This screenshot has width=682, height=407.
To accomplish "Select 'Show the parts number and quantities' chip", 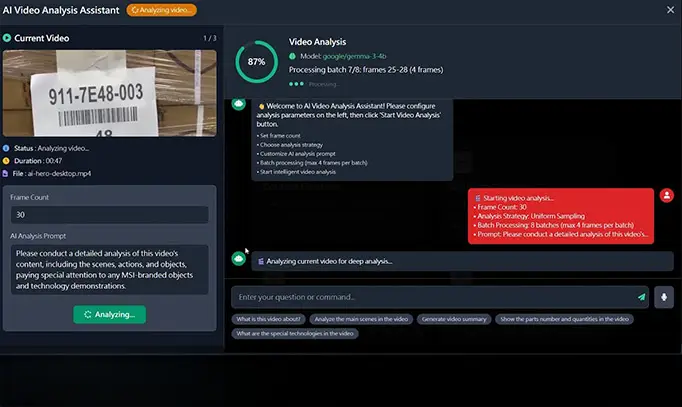I will [565, 319].
